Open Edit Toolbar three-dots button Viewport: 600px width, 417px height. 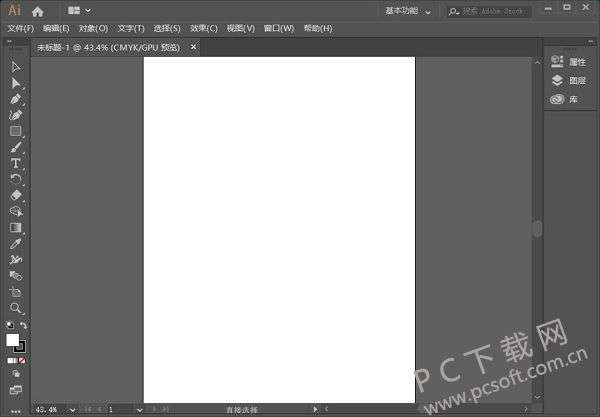[16, 412]
